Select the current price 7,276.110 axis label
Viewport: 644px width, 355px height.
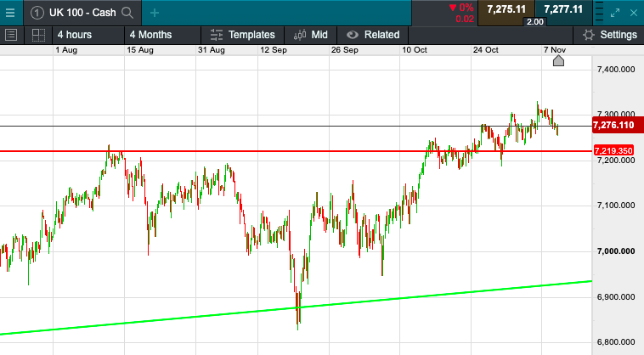point(614,126)
